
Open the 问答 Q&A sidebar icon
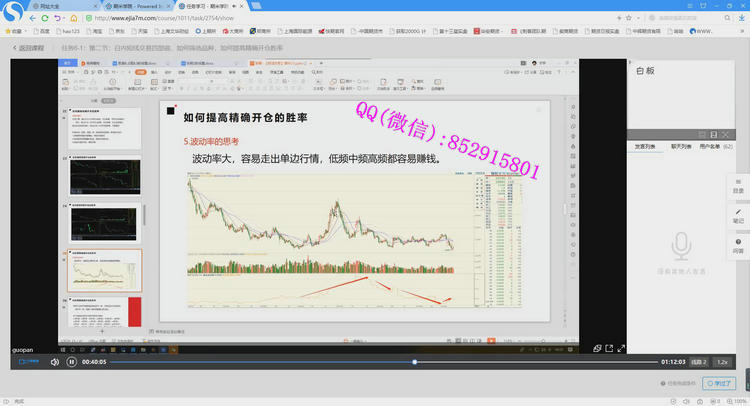tap(738, 246)
